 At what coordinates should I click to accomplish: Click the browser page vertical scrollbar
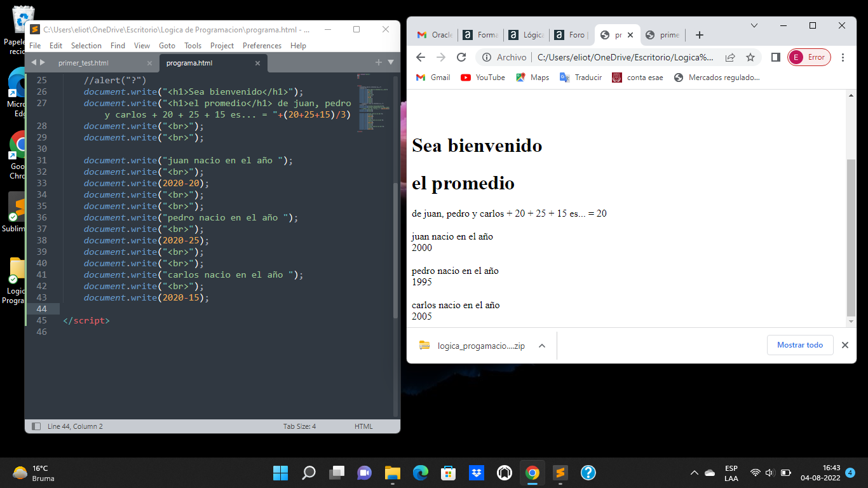click(851, 238)
